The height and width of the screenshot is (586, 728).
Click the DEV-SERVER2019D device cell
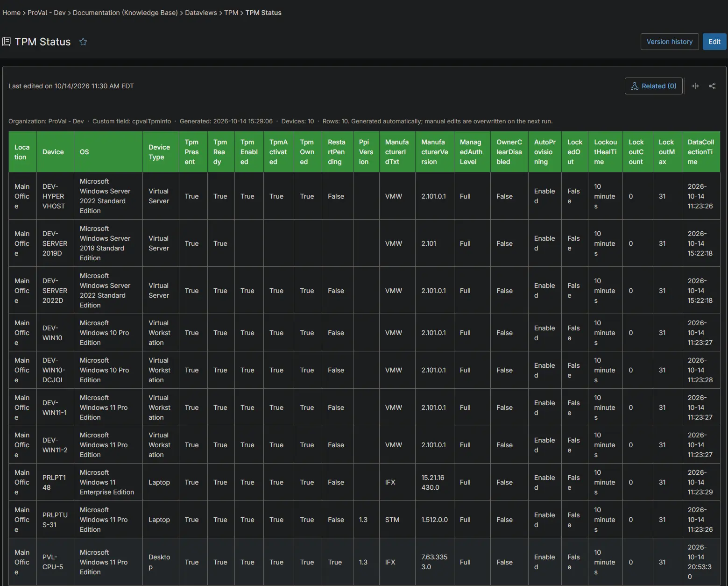pyautogui.click(x=55, y=243)
